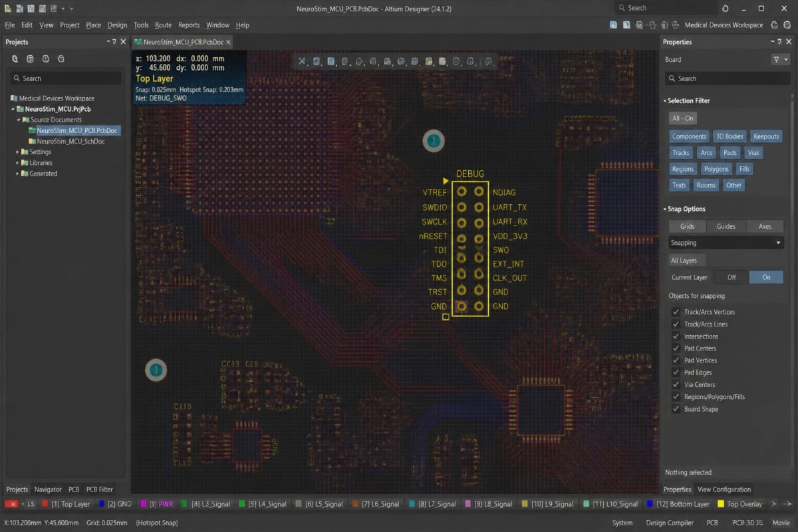The width and height of the screenshot is (798, 532).
Task: Switch to the View Configuration tab
Action: pos(724,489)
